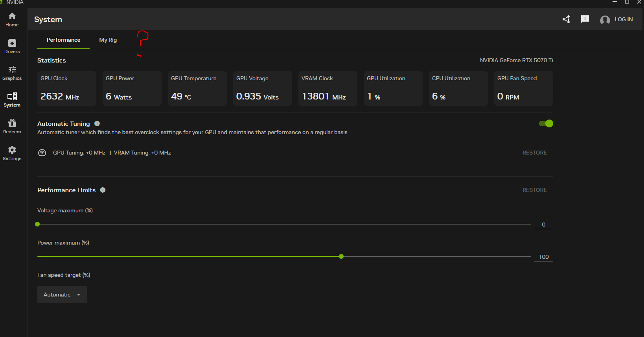Click the VRAM Clock statistic card
Image resolution: width=644 pixels, height=337 pixels.
coord(328,88)
